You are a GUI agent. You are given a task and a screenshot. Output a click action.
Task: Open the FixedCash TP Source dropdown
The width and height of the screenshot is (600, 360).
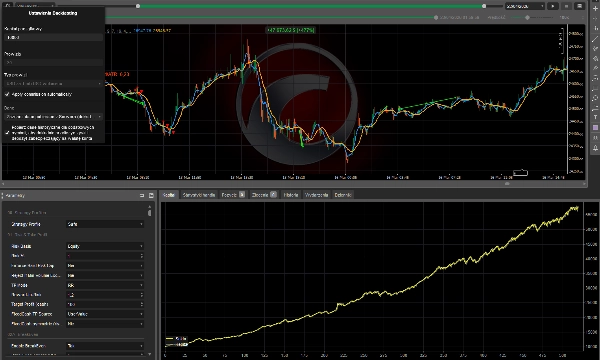[x=105, y=314]
